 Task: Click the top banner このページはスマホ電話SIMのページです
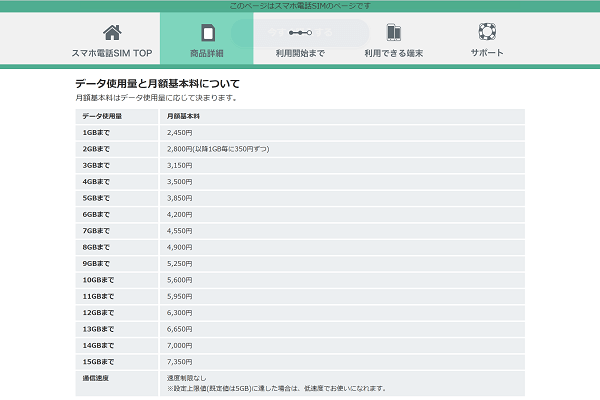click(x=300, y=6)
